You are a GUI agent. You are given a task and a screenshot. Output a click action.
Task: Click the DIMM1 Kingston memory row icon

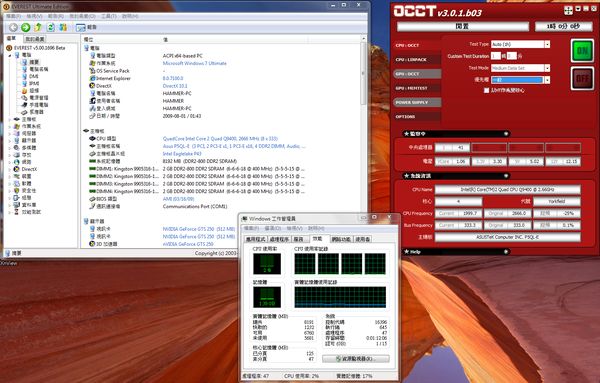pyautogui.click(x=92, y=169)
